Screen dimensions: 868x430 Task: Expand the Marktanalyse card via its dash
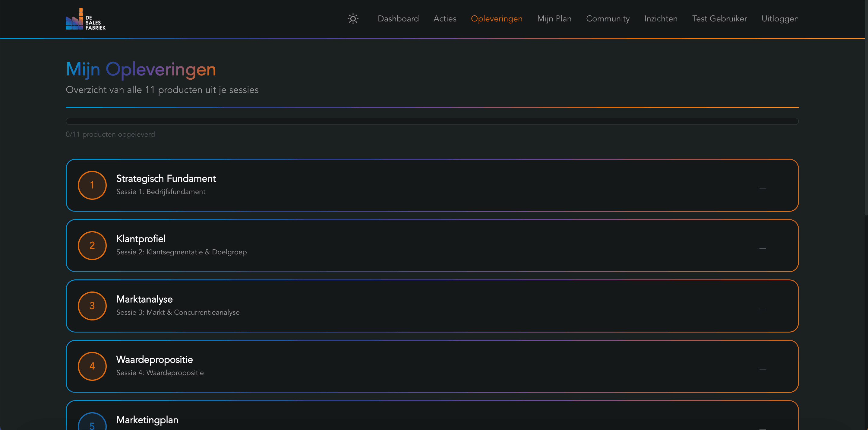(762, 309)
